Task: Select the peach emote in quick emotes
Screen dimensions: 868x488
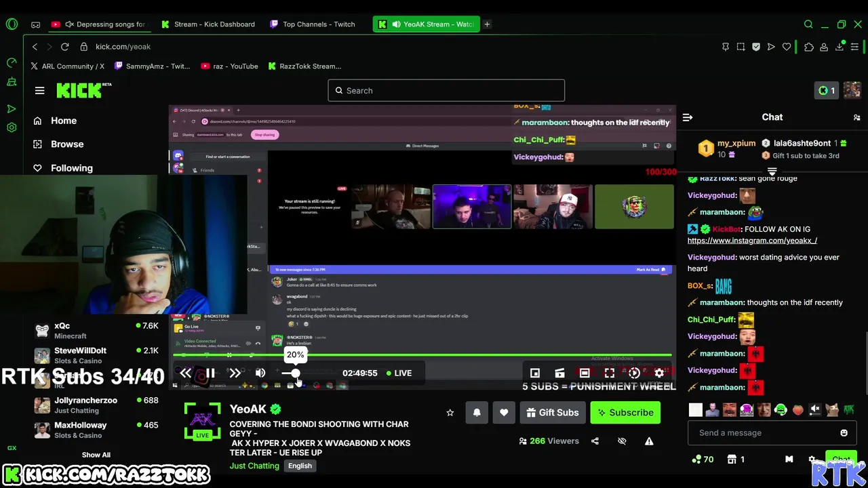Action: click(797, 409)
